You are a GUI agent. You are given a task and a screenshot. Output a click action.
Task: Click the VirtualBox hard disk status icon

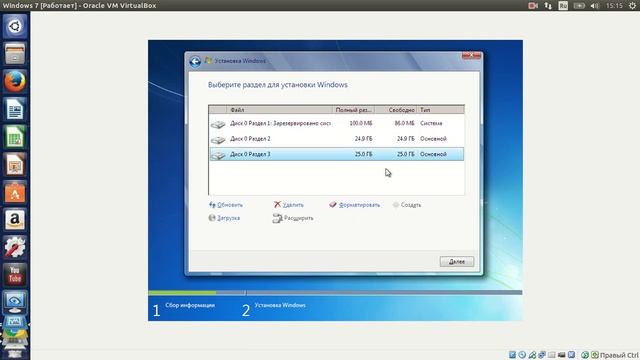[512, 355]
